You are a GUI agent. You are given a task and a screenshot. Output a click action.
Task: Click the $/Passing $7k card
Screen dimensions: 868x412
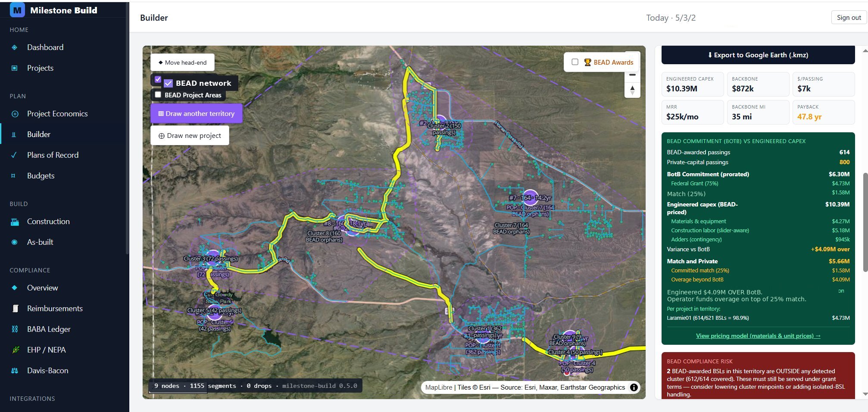[824, 84]
